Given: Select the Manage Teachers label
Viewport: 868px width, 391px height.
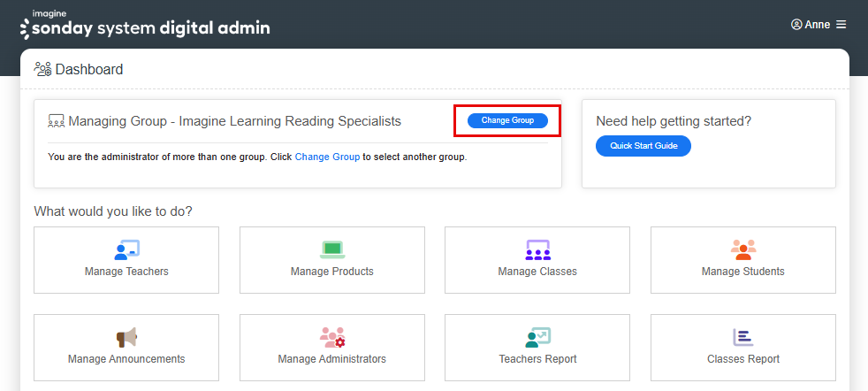Looking at the screenshot, I should click(x=126, y=272).
